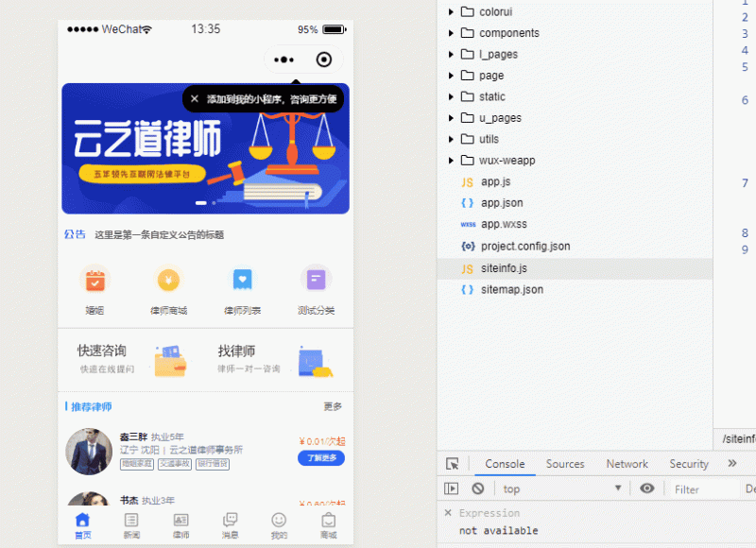Open the 测试分类 test category icon
The image size is (756, 548).
pos(316,281)
